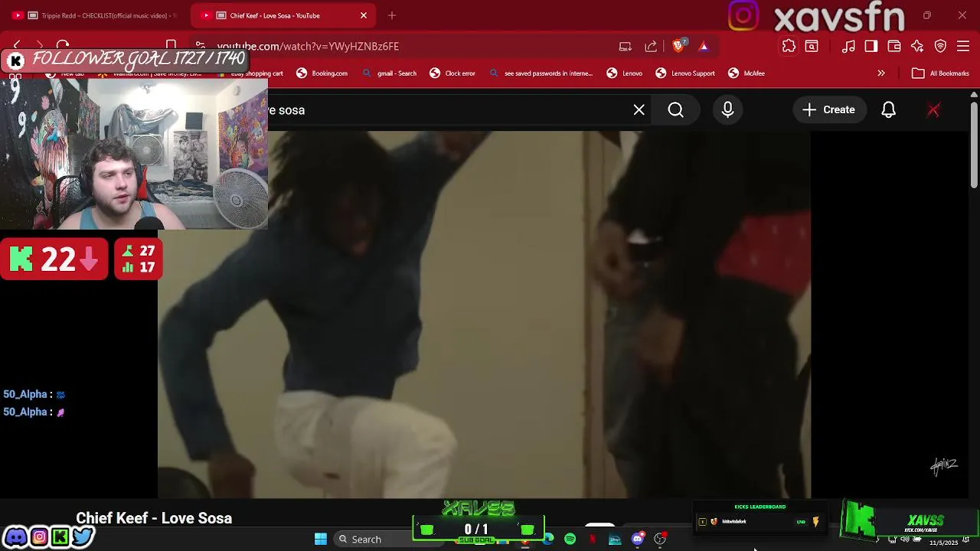The height and width of the screenshot is (551, 980).
Task: Open the YouTube account avatar menu
Action: click(933, 110)
